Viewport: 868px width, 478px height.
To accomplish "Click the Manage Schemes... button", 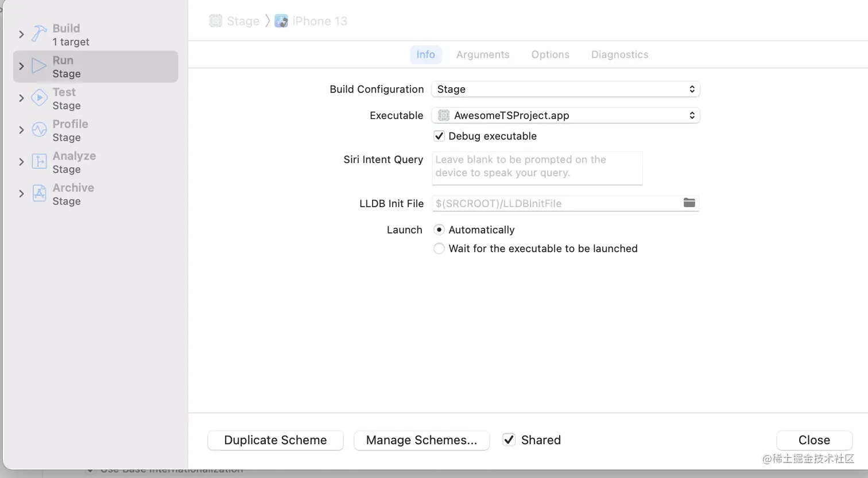I will [421, 440].
